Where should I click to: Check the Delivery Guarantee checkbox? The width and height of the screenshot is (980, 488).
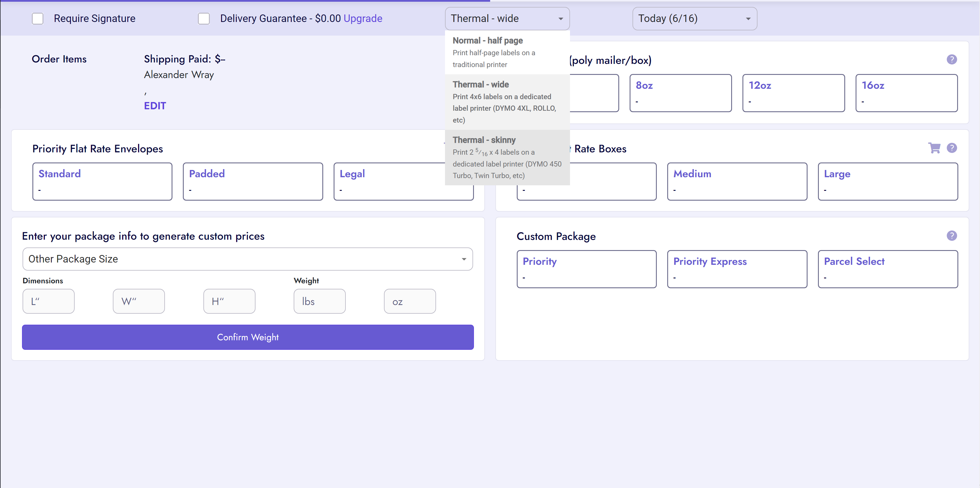pyautogui.click(x=204, y=19)
